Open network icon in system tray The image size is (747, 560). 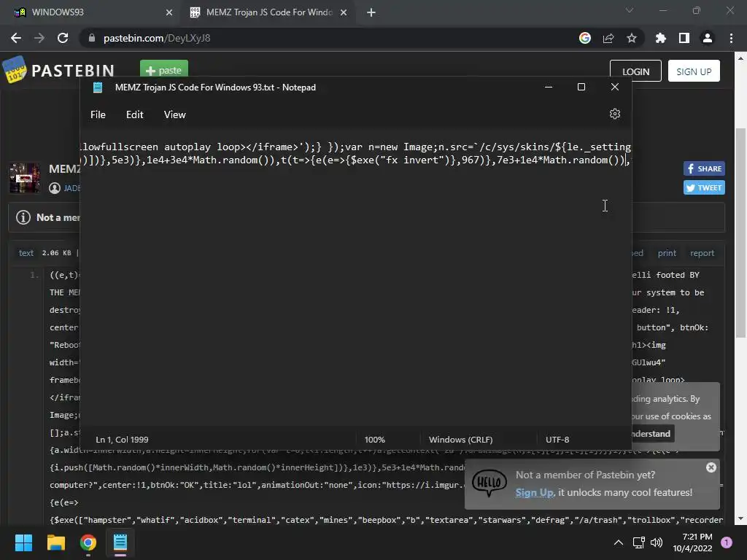click(638, 542)
